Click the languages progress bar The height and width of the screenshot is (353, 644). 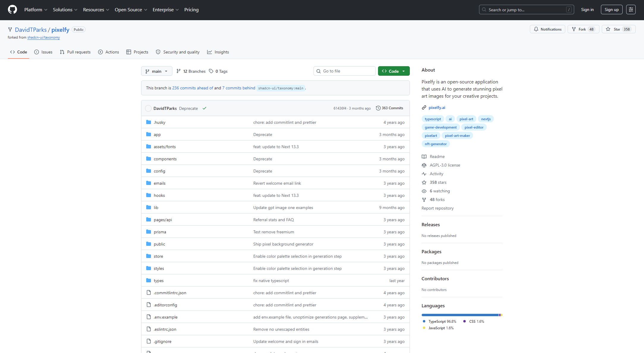(x=462, y=315)
